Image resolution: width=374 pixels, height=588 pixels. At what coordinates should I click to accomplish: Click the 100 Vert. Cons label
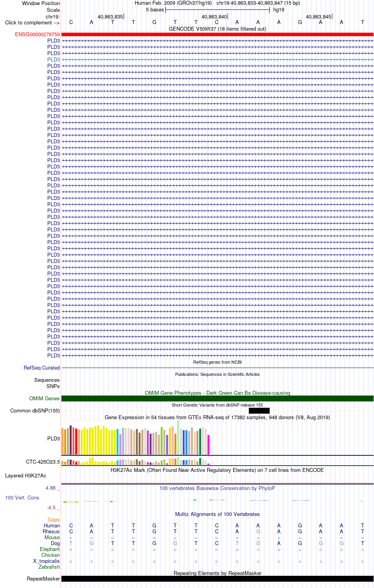tap(22, 498)
